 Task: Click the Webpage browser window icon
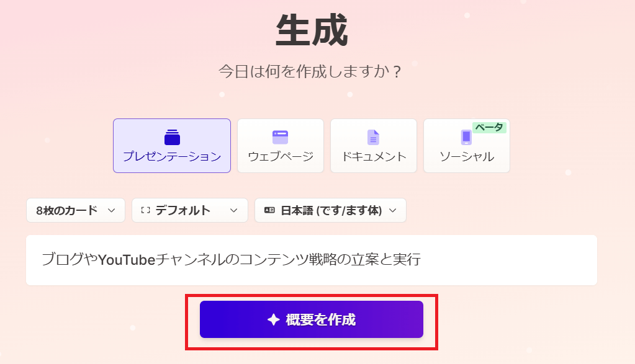pos(280,137)
